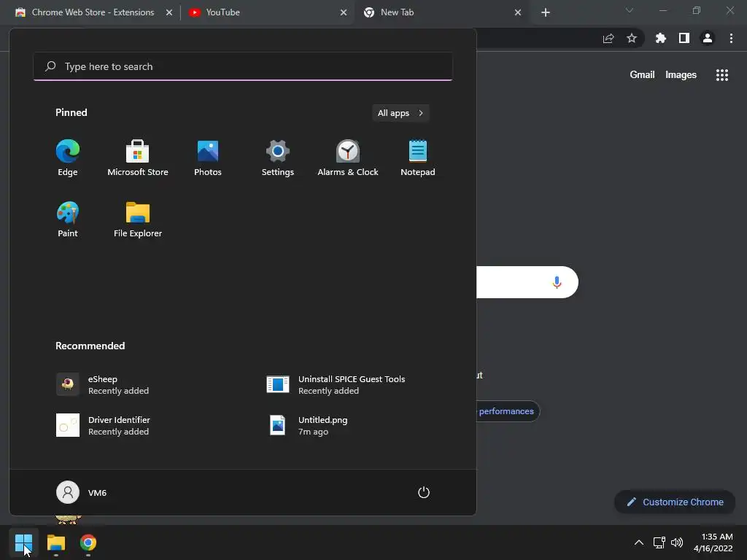Focus the Start menu search box
747x560 pixels.
click(x=243, y=66)
